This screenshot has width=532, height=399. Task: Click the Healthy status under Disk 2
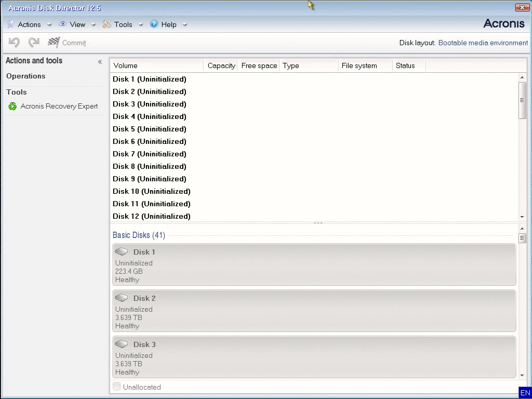127,326
